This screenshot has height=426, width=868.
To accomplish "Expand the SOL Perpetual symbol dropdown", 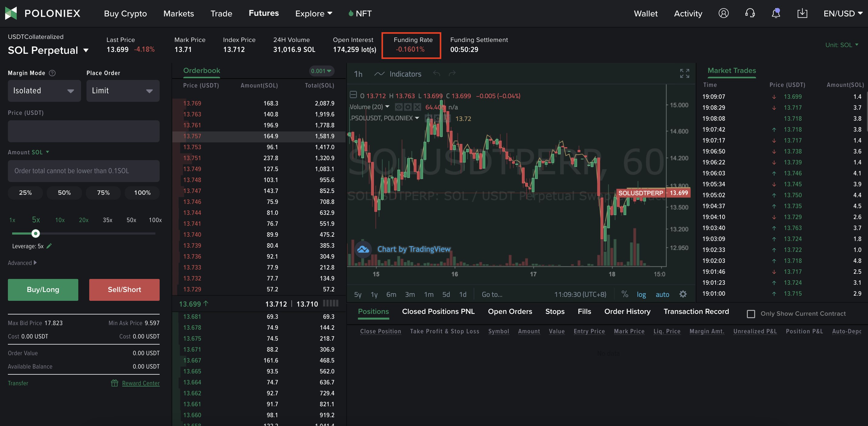I will [x=86, y=49].
